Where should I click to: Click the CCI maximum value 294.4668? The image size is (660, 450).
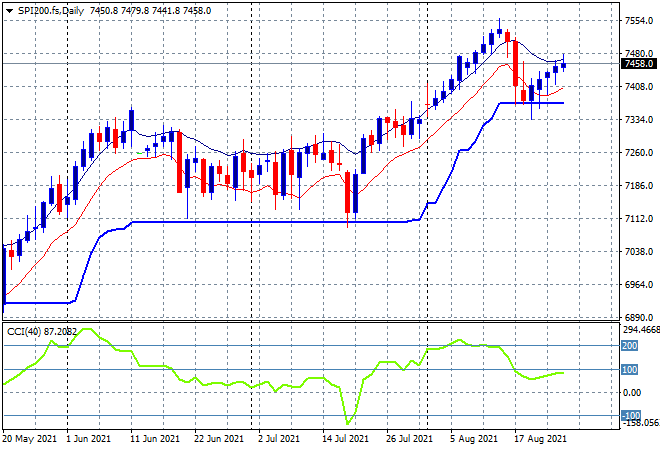641,330
